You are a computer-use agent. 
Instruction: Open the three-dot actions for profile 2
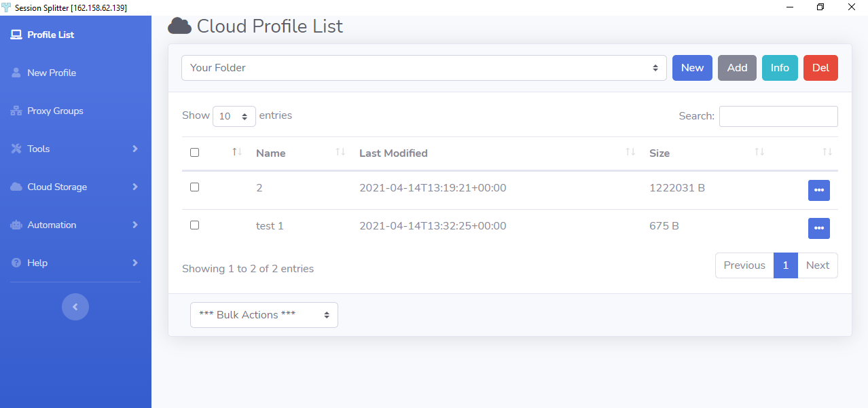click(819, 190)
